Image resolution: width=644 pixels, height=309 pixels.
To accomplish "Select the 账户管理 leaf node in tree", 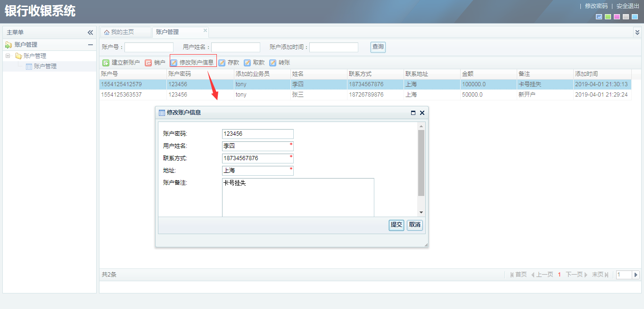I will coord(45,66).
